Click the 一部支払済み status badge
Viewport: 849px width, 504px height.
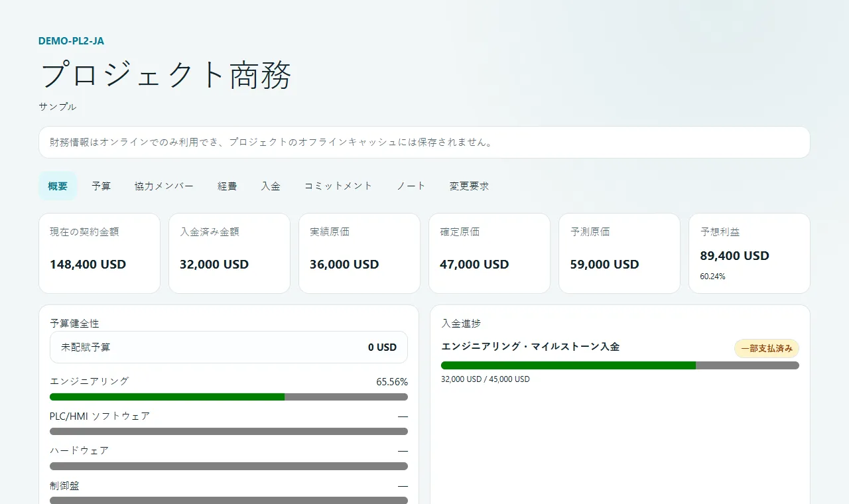click(767, 348)
